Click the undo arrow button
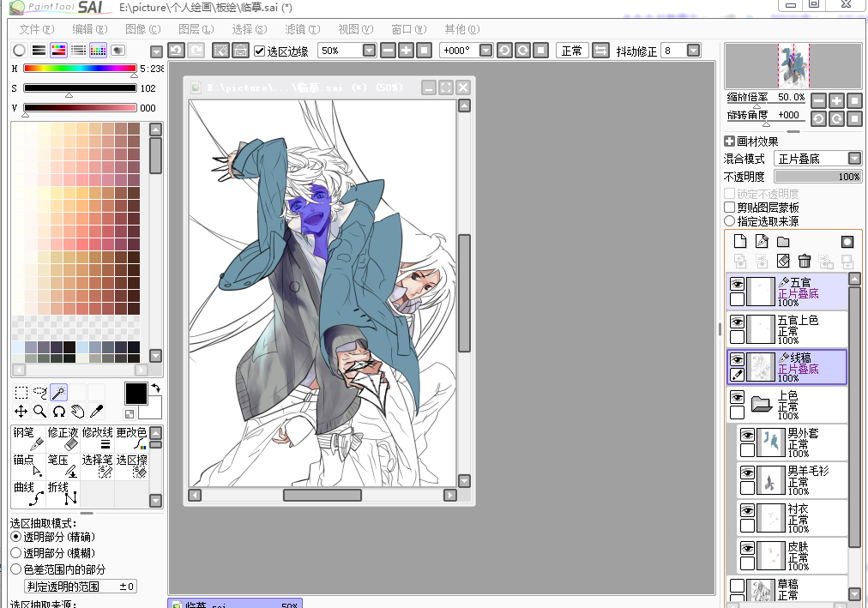868x608 pixels. pos(176,51)
